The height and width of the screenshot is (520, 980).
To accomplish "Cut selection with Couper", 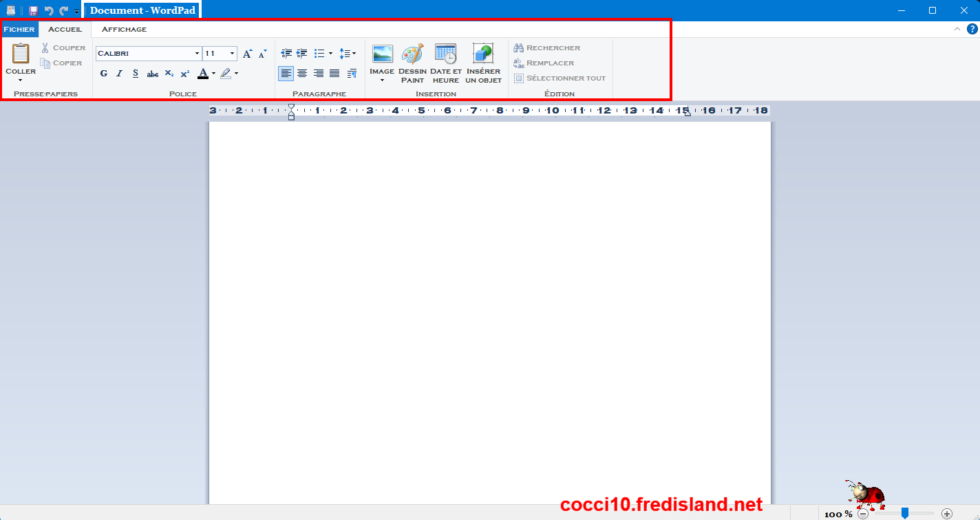I will tap(63, 48).
